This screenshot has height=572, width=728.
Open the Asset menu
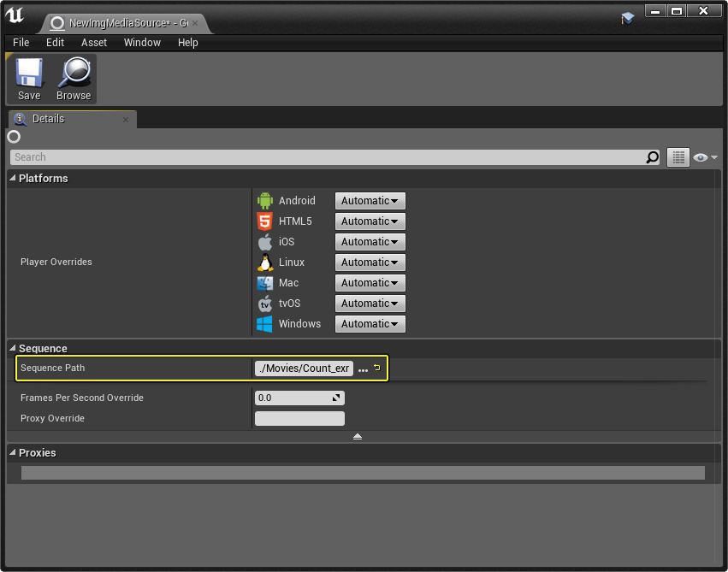tap(94, 42)
